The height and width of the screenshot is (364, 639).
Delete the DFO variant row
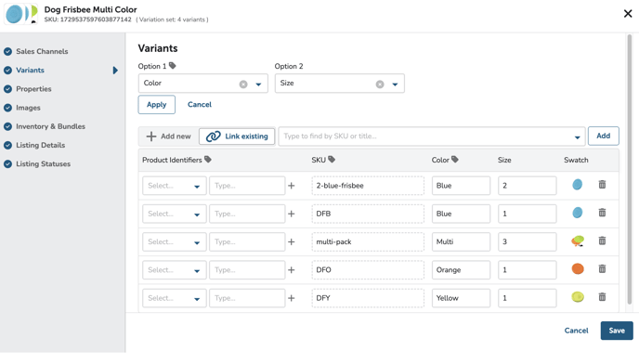pyautogui.click(x=602, y=269)
